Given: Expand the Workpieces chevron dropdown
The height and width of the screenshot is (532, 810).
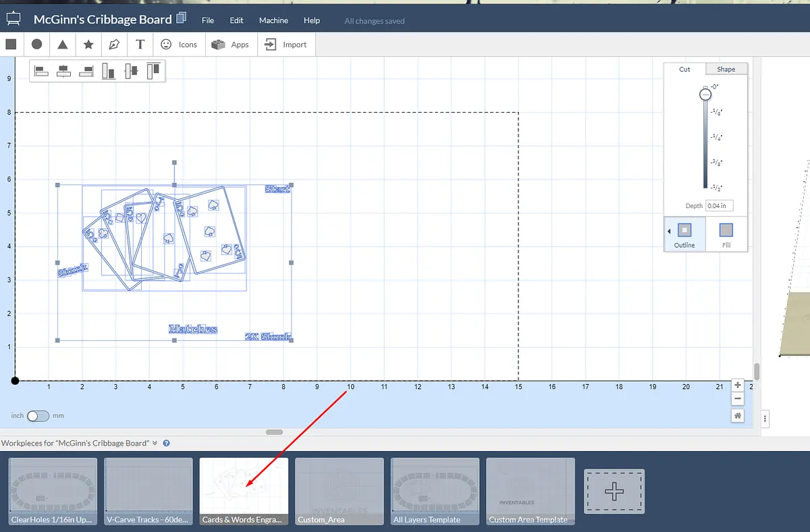Looking at the screenshot, I should pos(155,444).
